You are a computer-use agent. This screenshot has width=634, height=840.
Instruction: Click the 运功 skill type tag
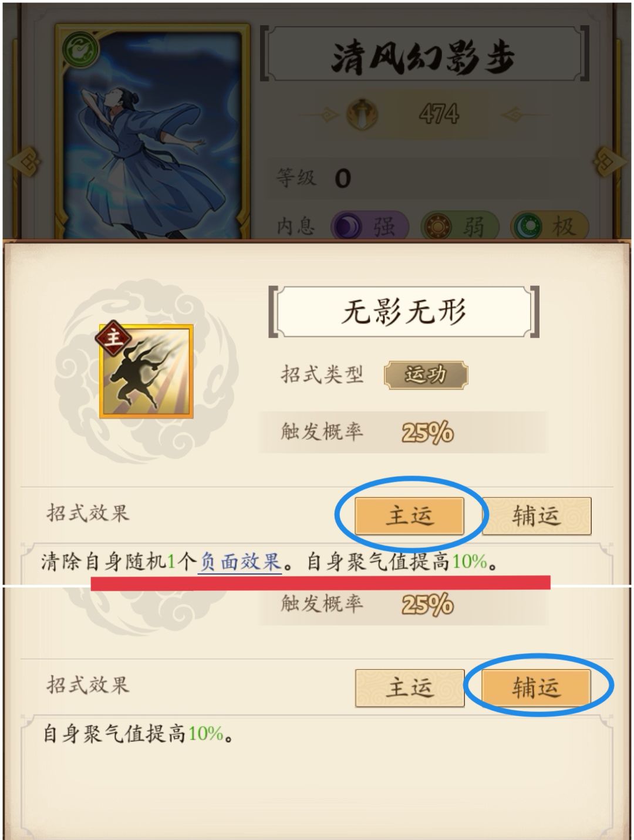coord(426,375)
